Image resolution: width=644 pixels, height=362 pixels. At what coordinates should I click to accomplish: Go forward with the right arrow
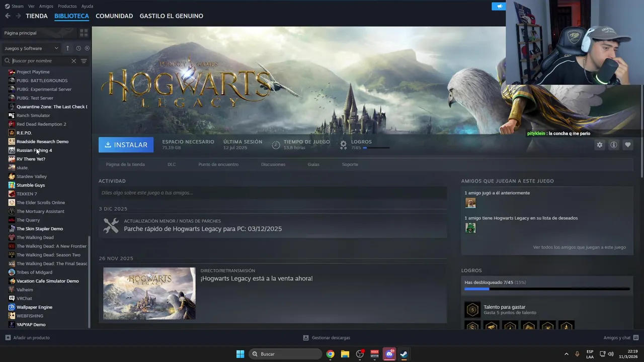(x=18, y=16)
